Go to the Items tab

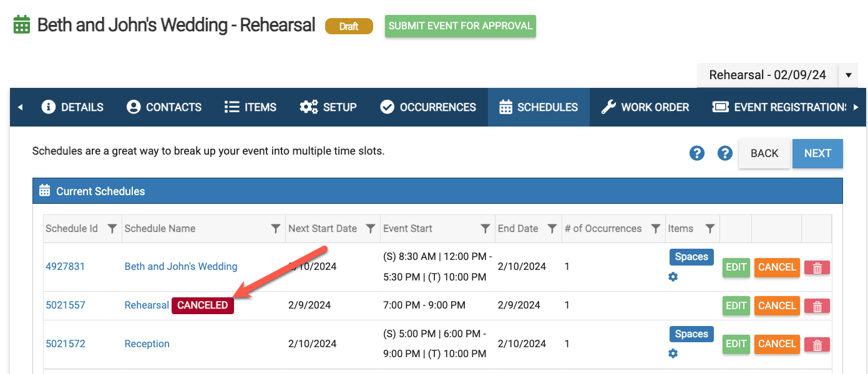[251, 107]
